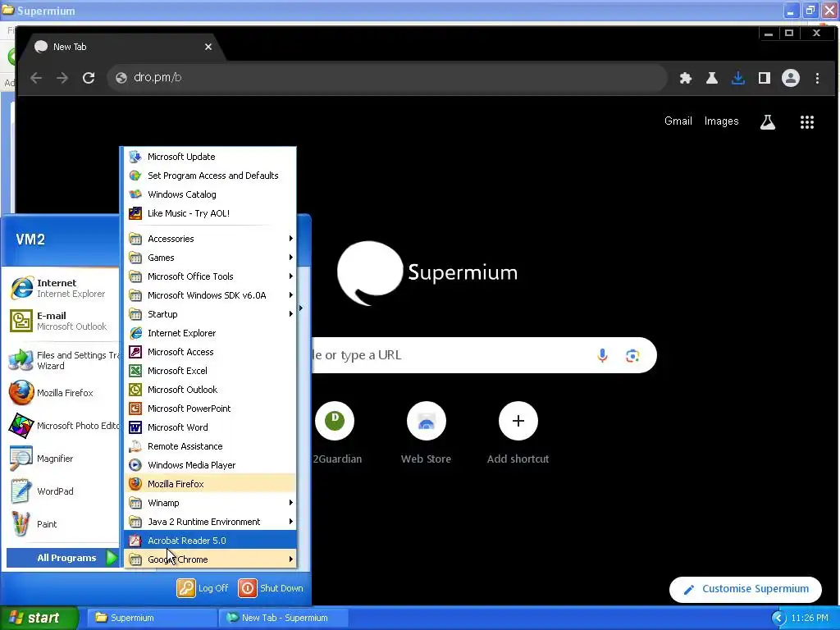
Task: Open the three-dot browser menu
Action: 817,78
